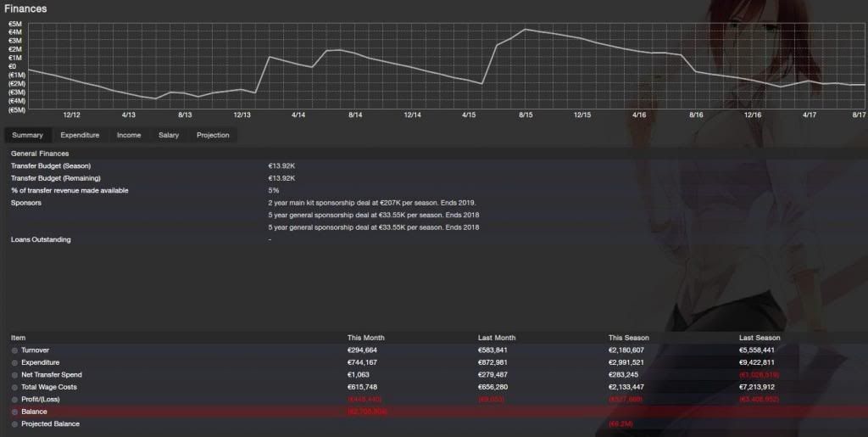Click the red Balance this month value
The image size is (868, 437).
[x=367, y=412]
